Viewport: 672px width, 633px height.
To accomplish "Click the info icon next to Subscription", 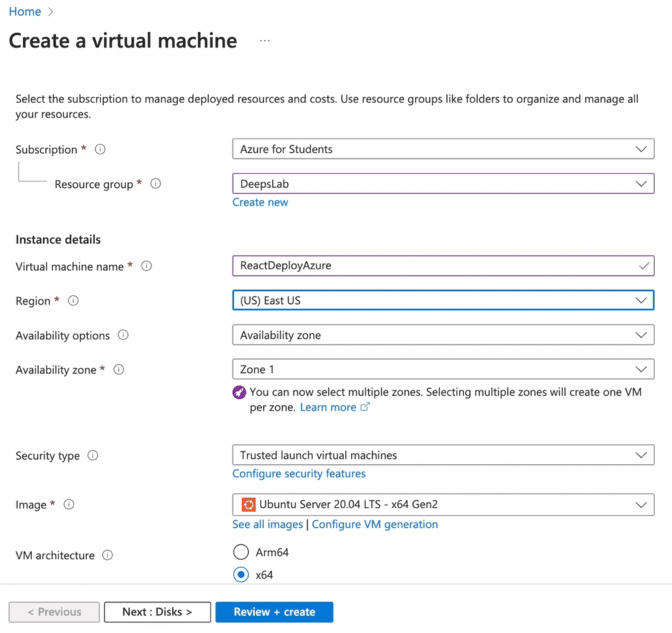I will point(100,149).
